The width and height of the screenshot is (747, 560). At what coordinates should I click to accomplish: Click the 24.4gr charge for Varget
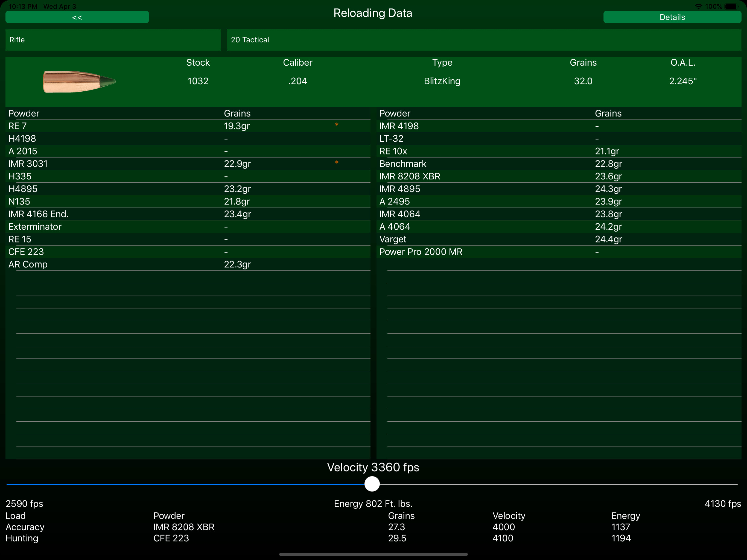coord(608,239)
